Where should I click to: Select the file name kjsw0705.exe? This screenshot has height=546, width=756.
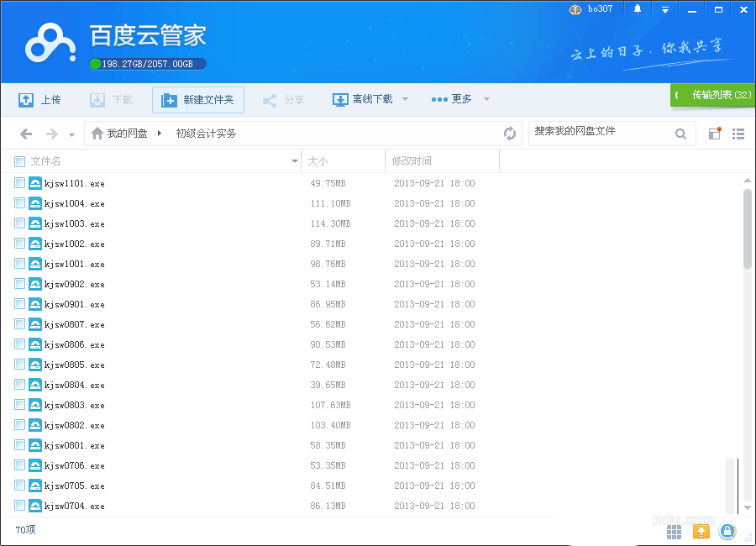[x=74, y=486]
